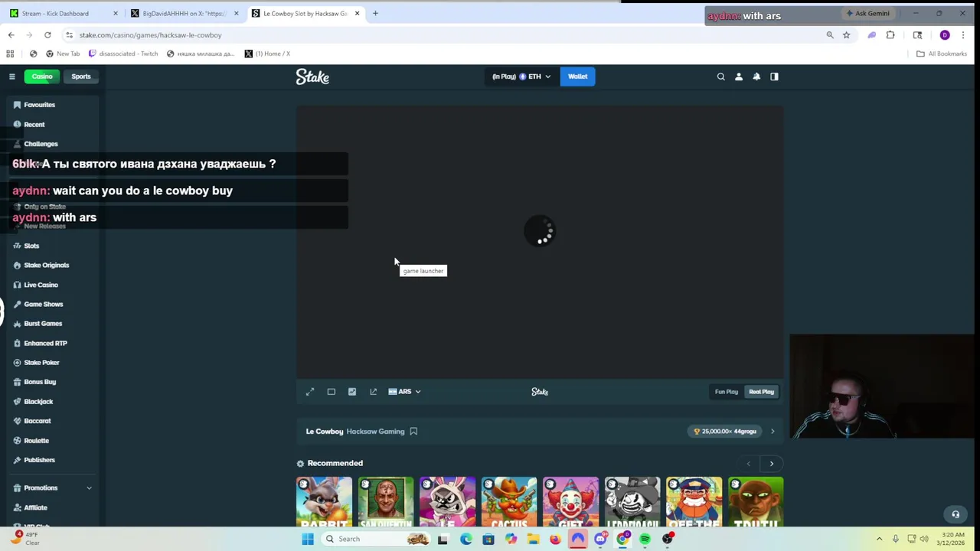Go back to previous page
This screenshot has height=551, width=980.
coord(11,35)
